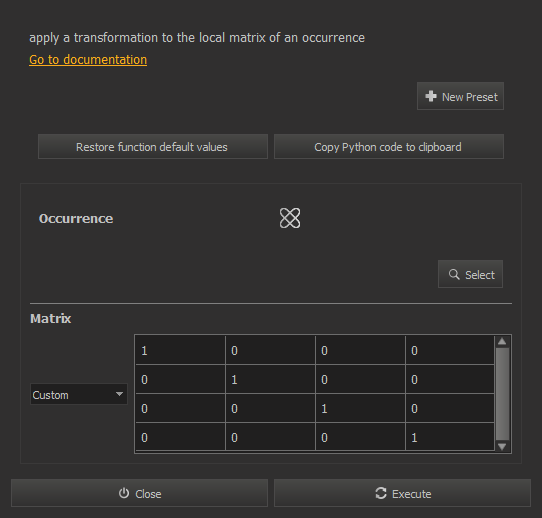542x518 pixels.
Task: Click the occurrence cross-circle icon
Action: (x=290, y=218)
